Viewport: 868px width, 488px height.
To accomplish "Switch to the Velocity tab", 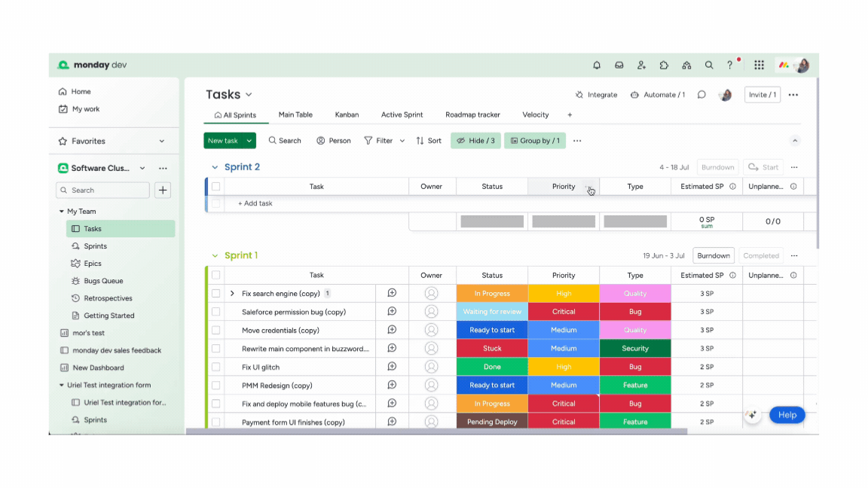I will 535,114.
